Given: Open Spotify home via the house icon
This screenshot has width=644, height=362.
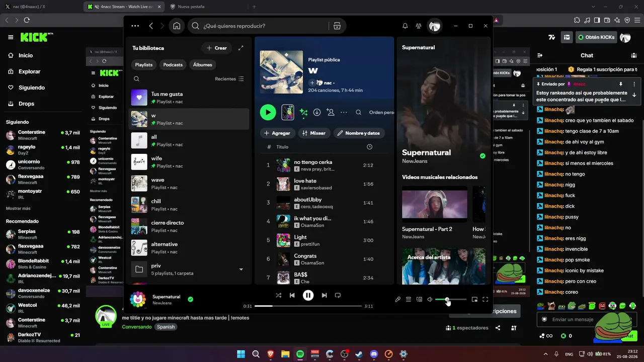Looking at the screenshot, I should pos(177,26).
